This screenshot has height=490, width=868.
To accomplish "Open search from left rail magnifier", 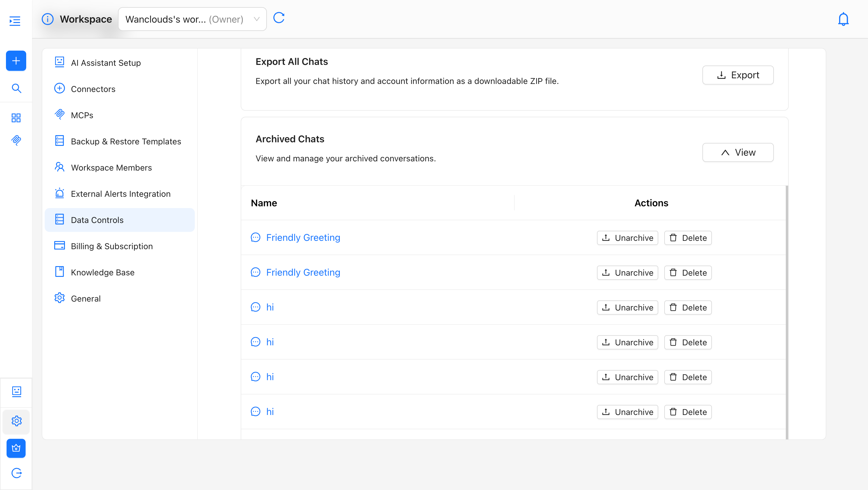I will [16, 88].
